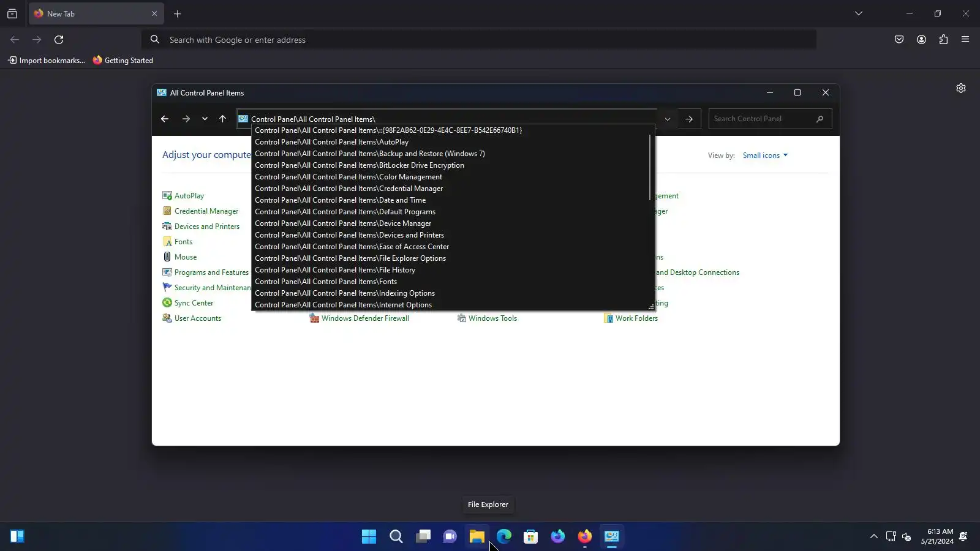This screenshot has height=551, width=980.
Task: Open the Firefox hamburger application menu
Action: [x=965, y=40]
